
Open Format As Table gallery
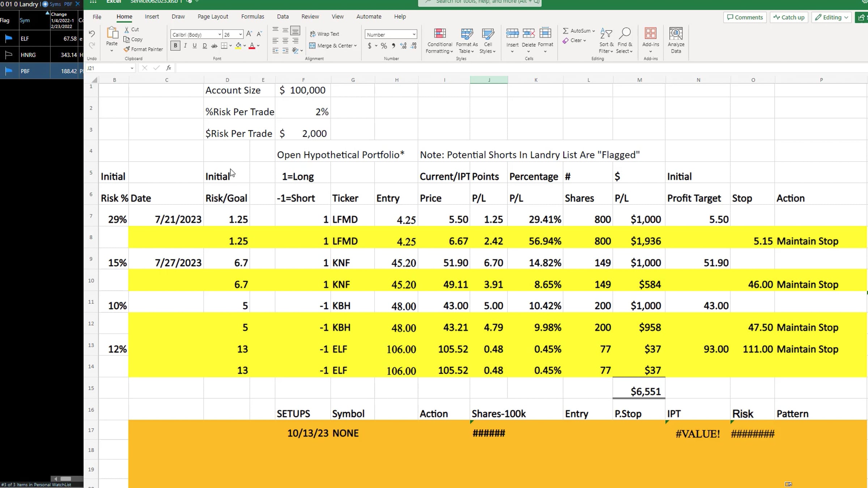[x=467, y=40]
